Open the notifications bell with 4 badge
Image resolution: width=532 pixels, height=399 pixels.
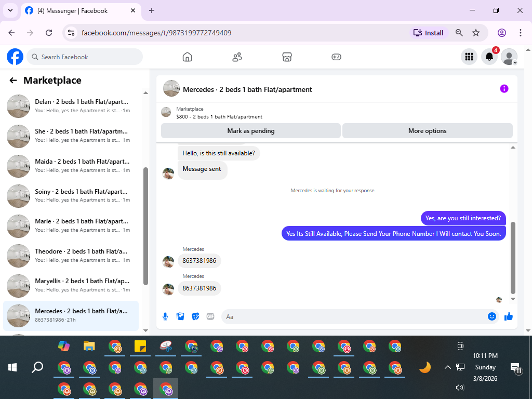tap(489, 57)
